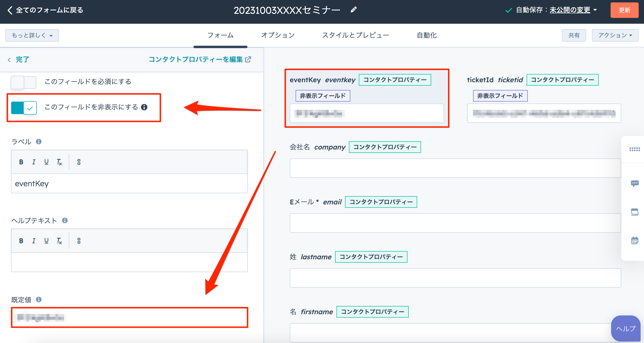Image resolution: width=644 pixels, height=343 pixels.
Task: Click the empty ヘルプテキスト text area
Action: [x=129, y=262]
